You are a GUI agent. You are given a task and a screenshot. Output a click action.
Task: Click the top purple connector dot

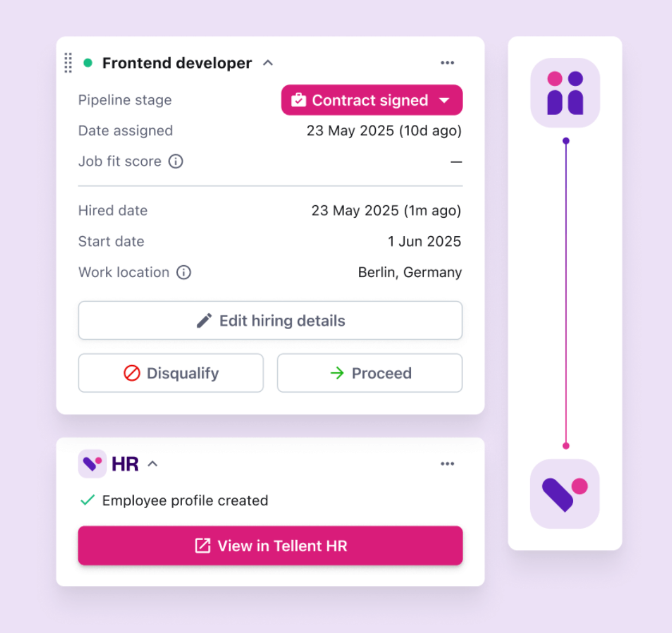click(x=566, y=141)
